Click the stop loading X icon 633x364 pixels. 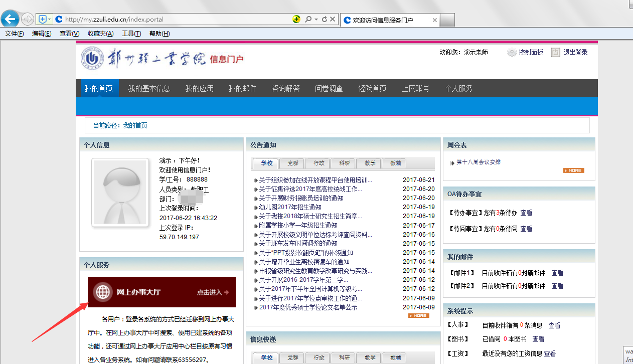(333, 20)
